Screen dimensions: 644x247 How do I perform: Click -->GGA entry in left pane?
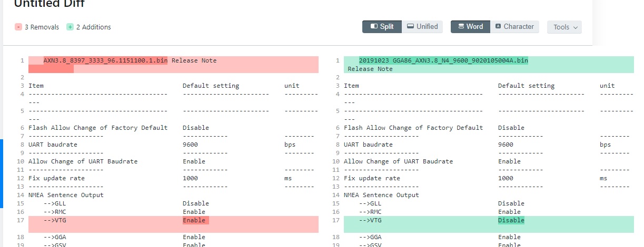[x=55, y=237]
